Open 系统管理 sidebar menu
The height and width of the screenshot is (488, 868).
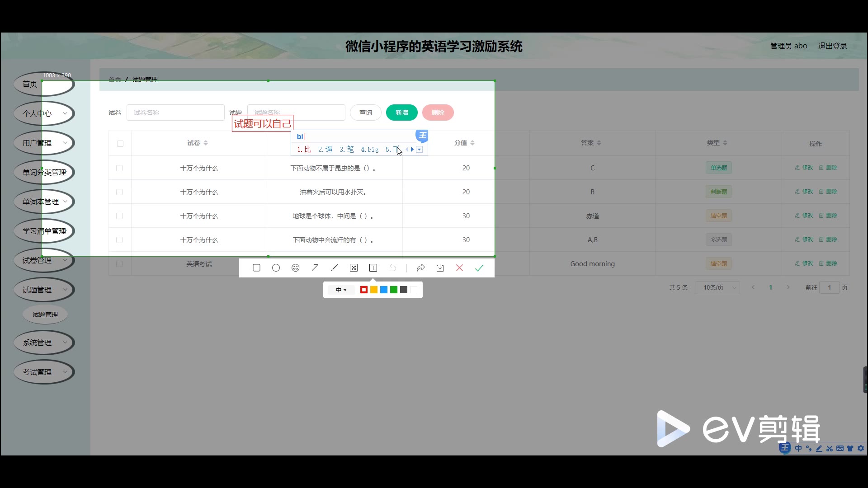[x=44, y=343]
